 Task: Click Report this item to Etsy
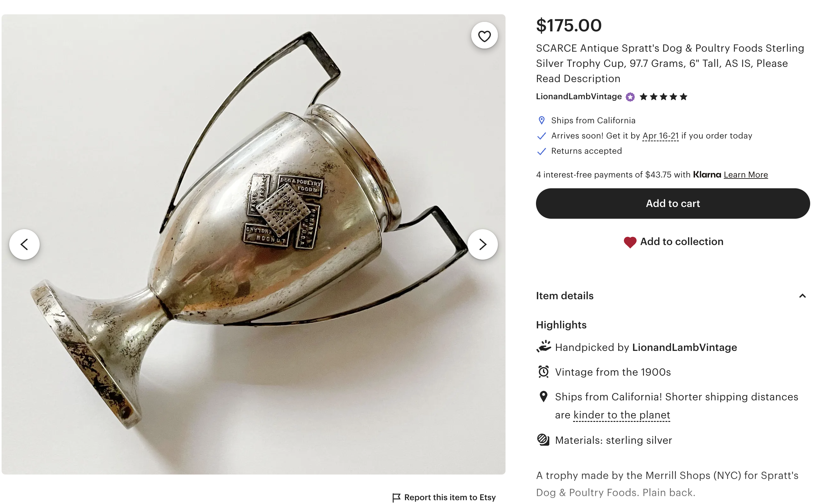pyautogui.click(x=449, y=497)
